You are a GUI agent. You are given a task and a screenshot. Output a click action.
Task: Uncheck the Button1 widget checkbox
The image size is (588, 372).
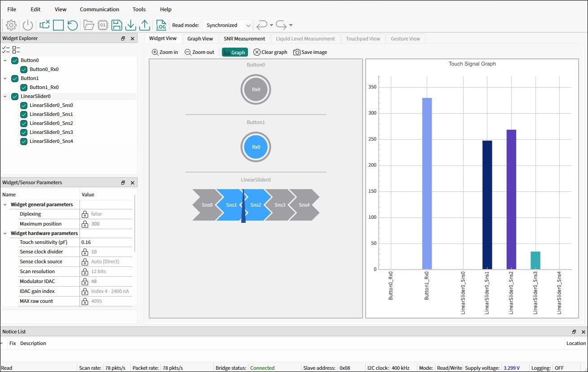click(x=15, y=79)
